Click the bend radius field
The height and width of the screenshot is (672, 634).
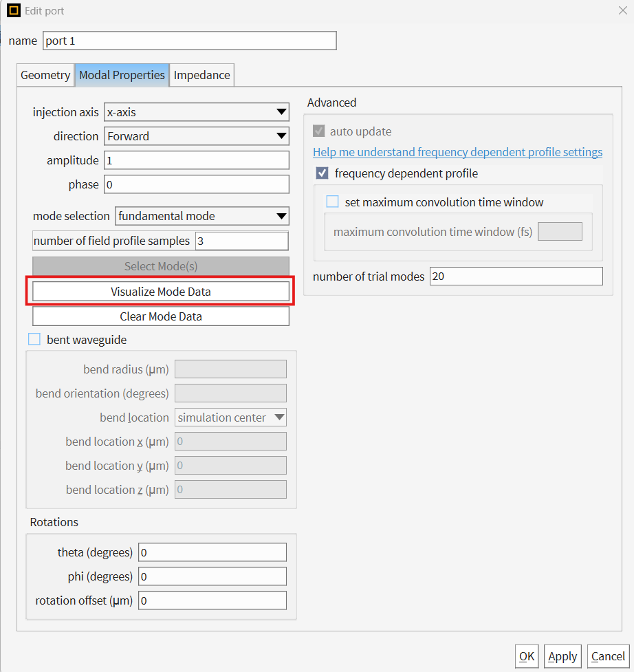[x=230, y=369]
